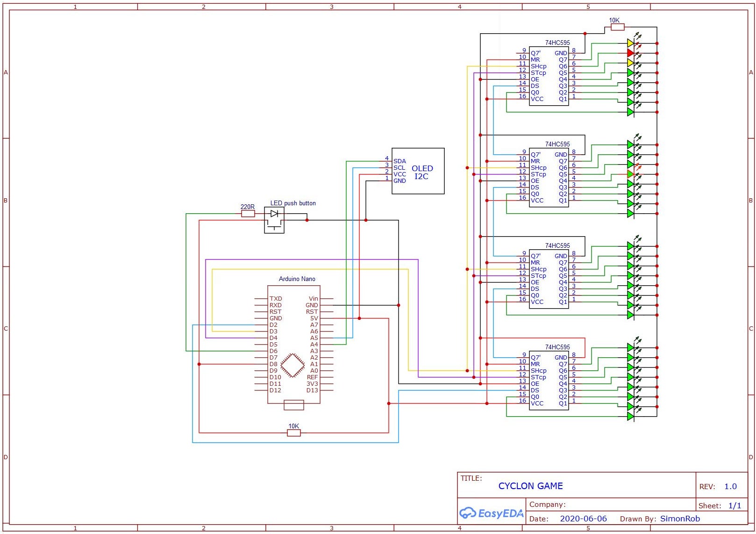Click the 5V pin label on Arduino
Image resolution: width=756 pixels, height=534 pixels.
[314, 318]
